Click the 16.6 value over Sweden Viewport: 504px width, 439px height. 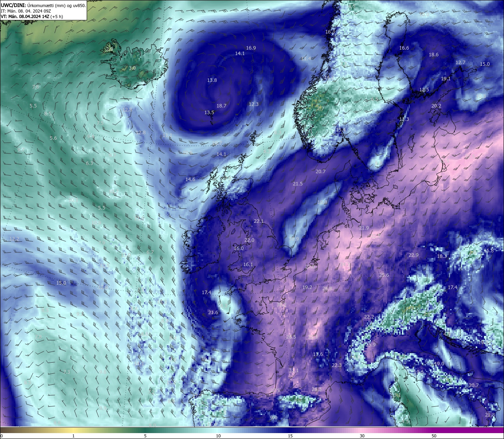(404, 48)
